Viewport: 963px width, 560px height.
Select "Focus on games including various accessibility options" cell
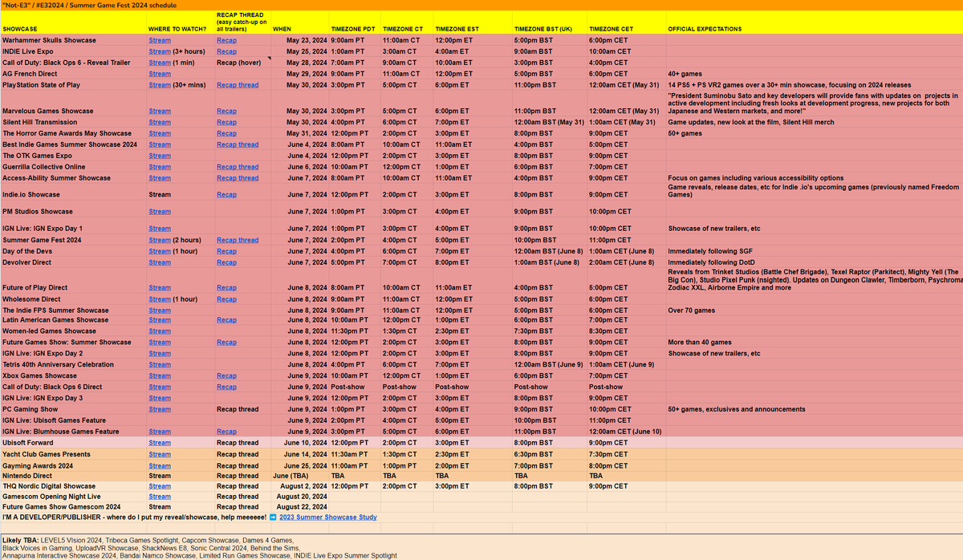(814, 178)
